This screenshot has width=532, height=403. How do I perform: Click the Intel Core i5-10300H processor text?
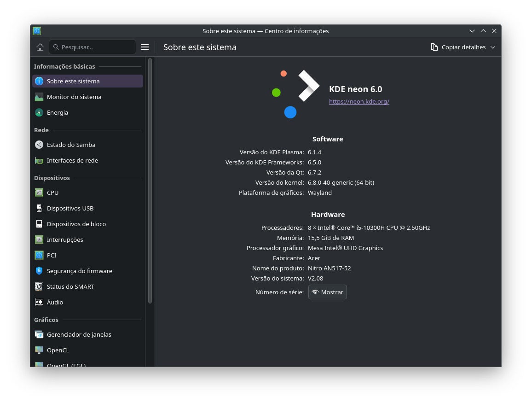(x=369, y=228)
